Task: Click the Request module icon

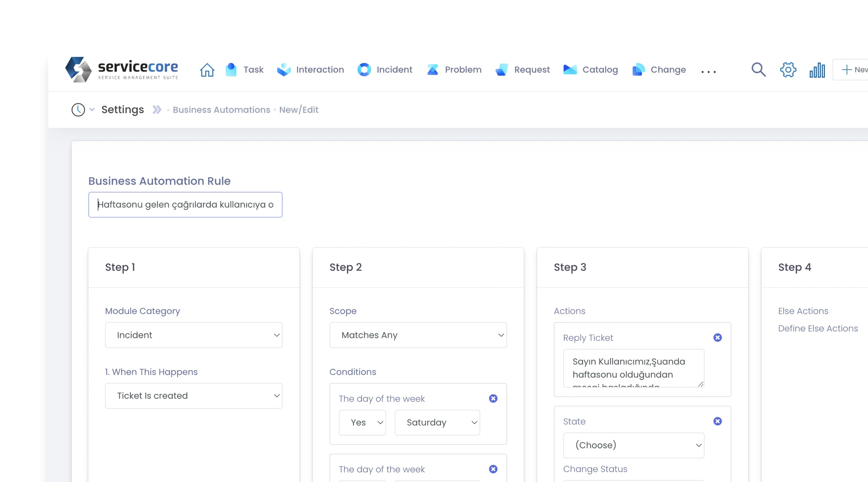Action: pyautogui.click(x=502, y=70)
